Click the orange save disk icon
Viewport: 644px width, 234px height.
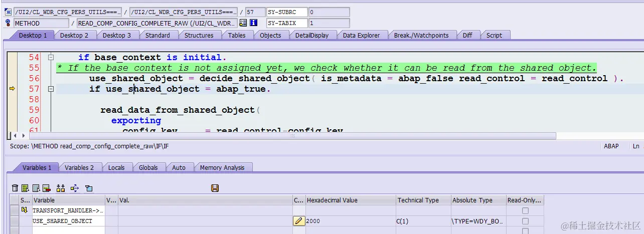215,188
